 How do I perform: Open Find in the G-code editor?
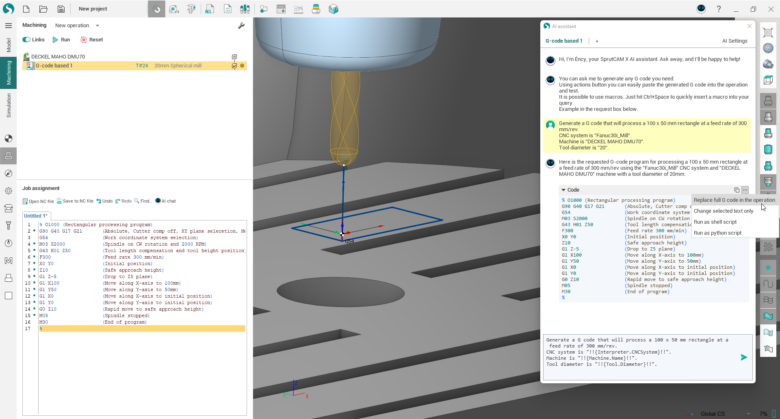(143, 201)
